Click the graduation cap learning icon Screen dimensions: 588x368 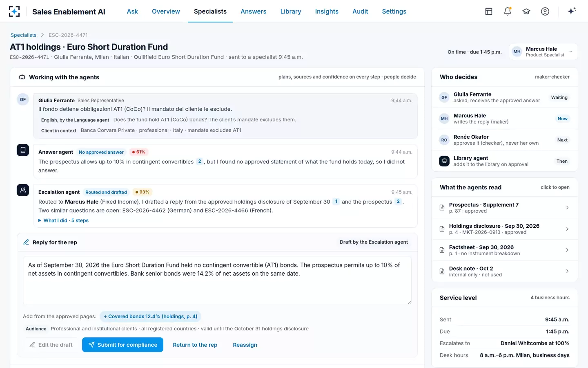pos(526,11)
